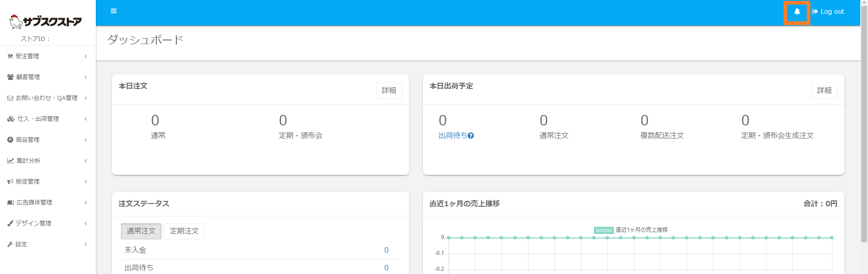Select the 通常注文 tab
The height and width of the screenshot is (274, 868).
coord(141,231)
